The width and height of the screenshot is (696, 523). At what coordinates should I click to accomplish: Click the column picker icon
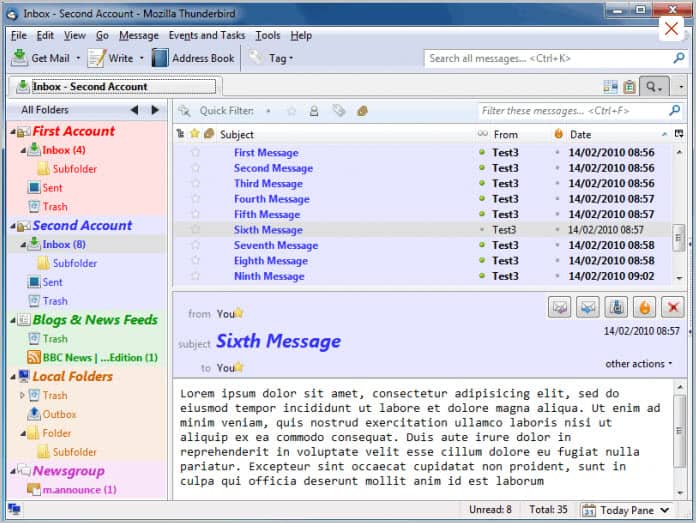[679, 134]
